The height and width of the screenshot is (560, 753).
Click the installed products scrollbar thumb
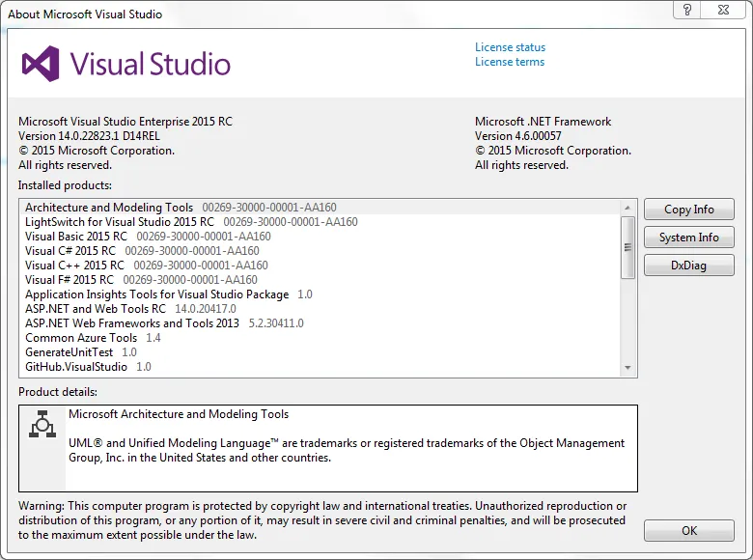point(627,247)
